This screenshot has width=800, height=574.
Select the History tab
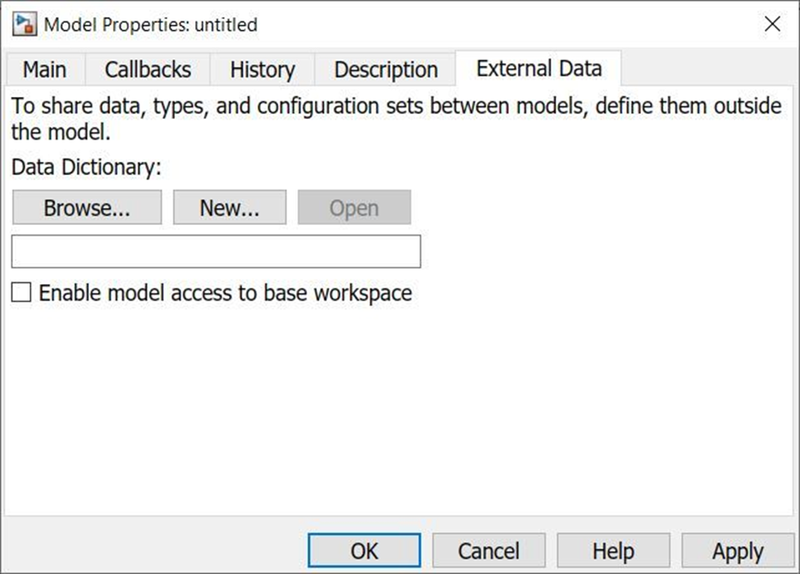262,69
